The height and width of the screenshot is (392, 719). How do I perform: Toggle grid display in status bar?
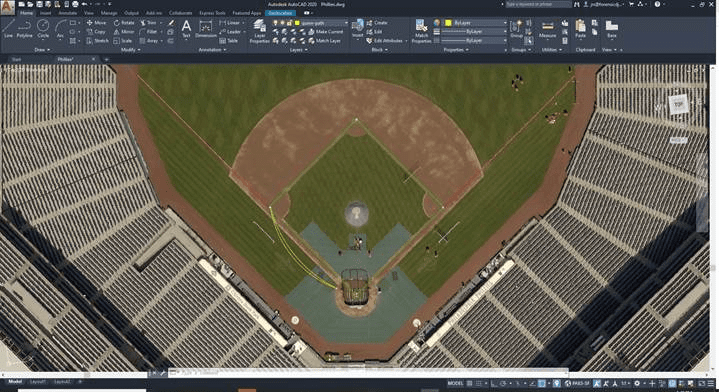(x=470, y=383)
